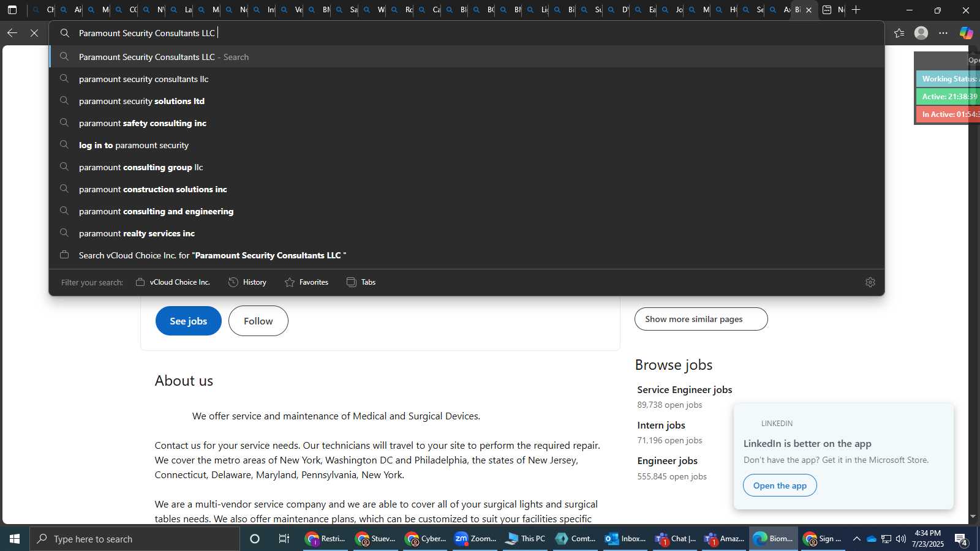980x551 pixels.
Task: Open the volume speaker tray icon
Action: (x=901, y=539)
